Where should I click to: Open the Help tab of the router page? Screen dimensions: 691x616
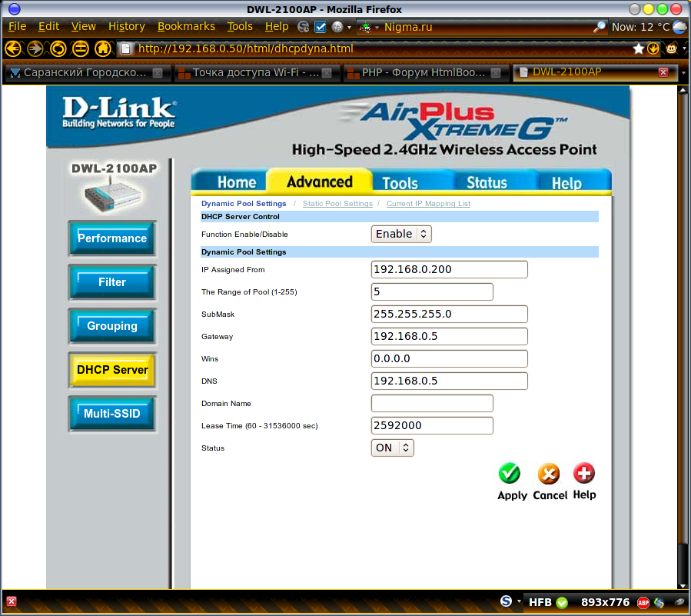[x=566, y=183]
